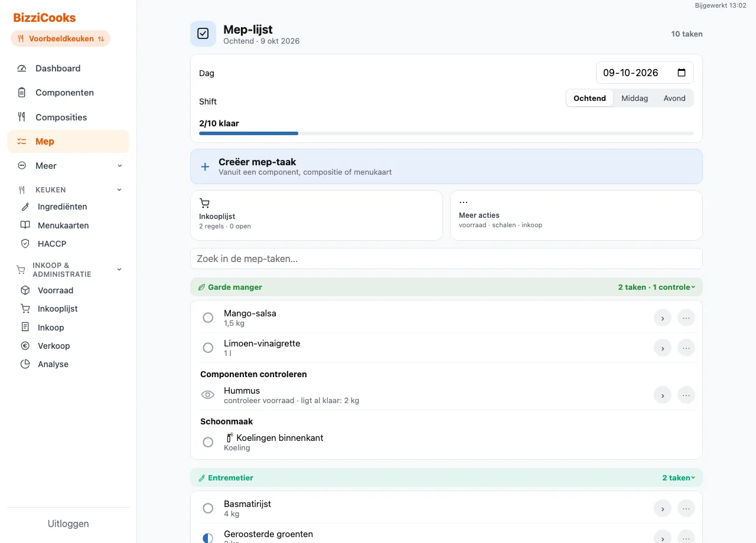Check off Koelingen binnenkant cleaning task
Viewport: 756px width, 543px height.
tap(208, 443)
